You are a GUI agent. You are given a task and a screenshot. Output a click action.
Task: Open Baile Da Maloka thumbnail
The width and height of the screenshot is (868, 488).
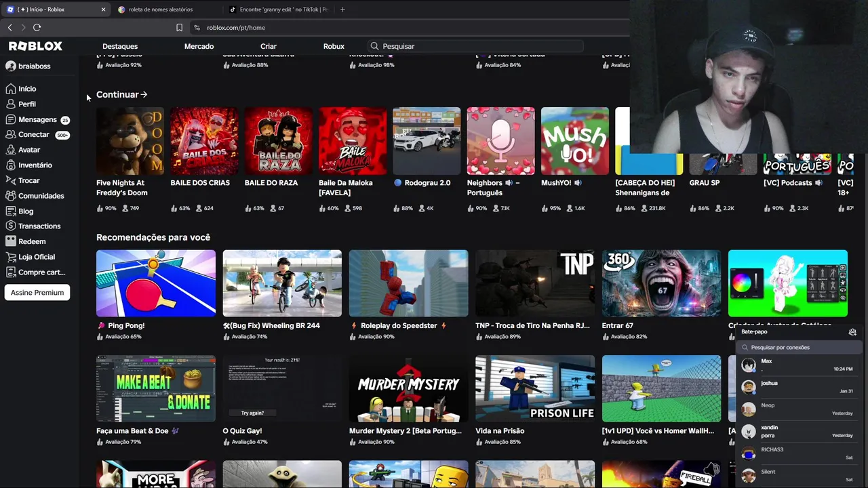(x=353, y=141)
